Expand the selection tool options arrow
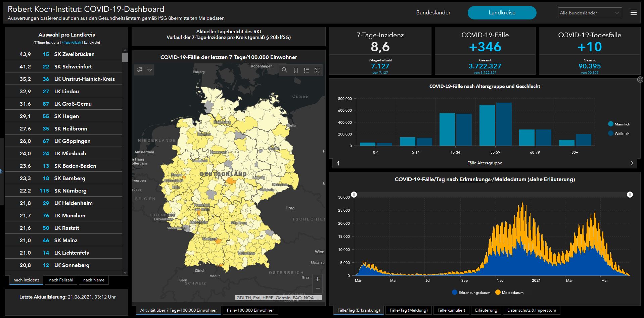Viewport: 644px width, 318px height. click(x=150, y=70)
